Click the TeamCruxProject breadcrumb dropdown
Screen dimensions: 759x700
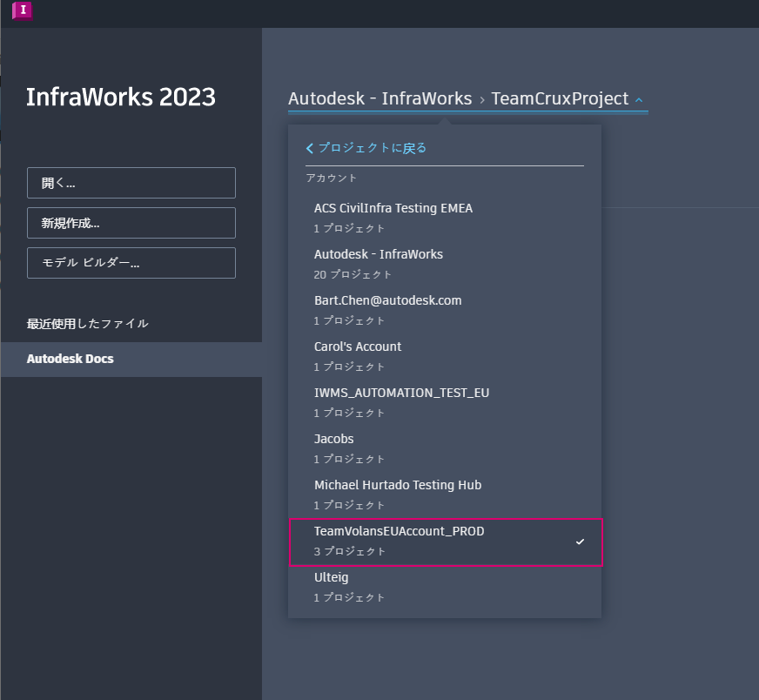(560, 98)
